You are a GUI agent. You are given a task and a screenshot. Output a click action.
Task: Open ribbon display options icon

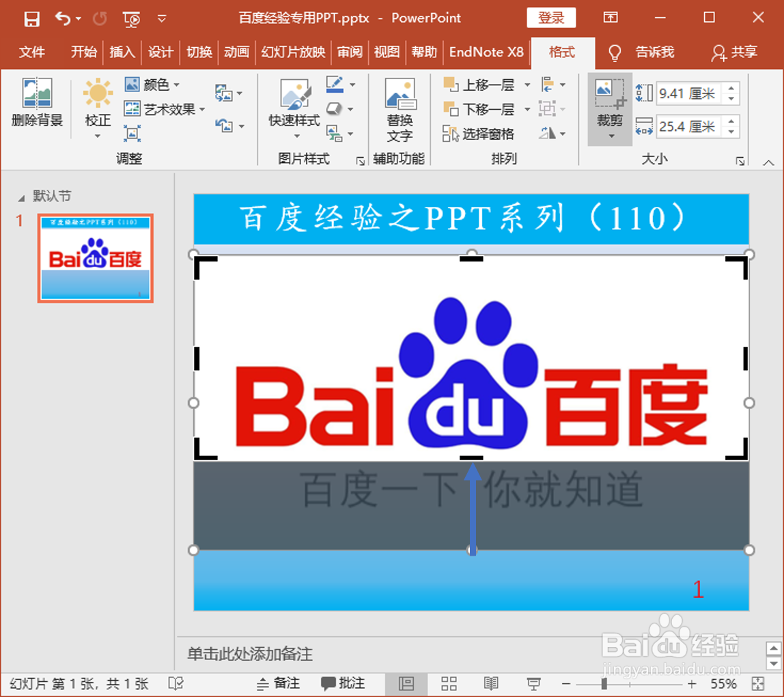(611, 18)
